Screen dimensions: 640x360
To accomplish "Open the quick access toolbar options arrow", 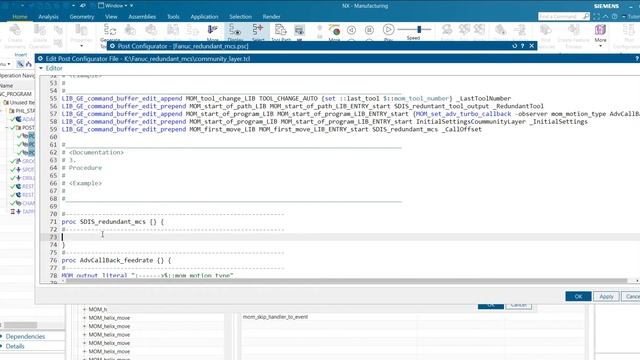I will click(131, 6).
